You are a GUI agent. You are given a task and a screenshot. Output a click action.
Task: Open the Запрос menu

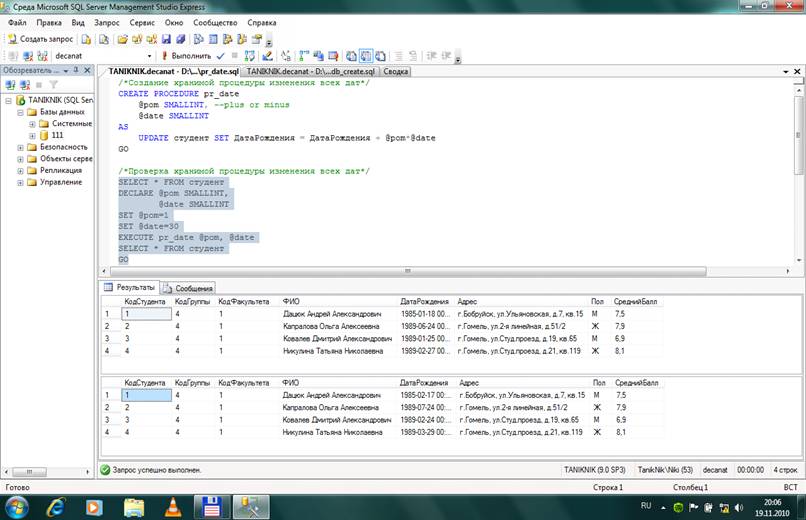(x=107, y=21)
